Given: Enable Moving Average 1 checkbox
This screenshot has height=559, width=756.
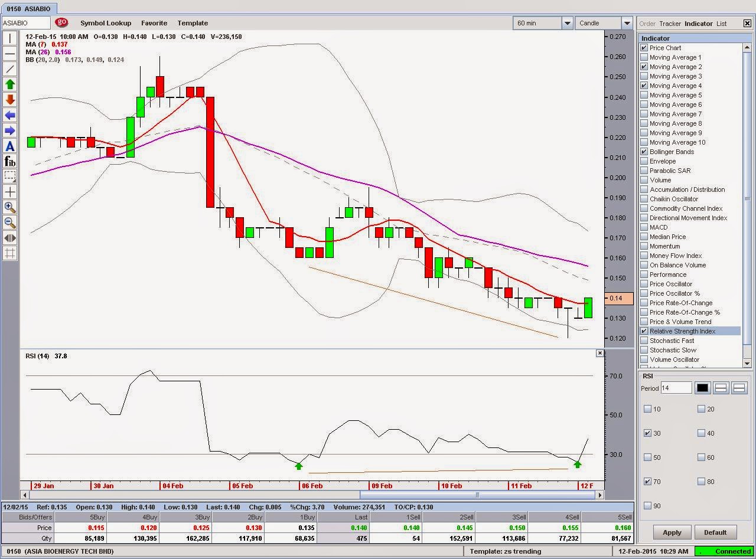Looking at the screenshot, I should click(644, 57).
